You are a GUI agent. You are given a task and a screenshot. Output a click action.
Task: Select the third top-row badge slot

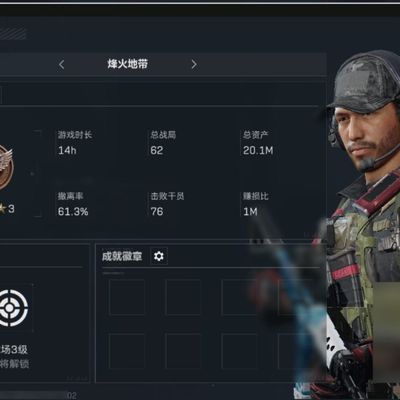(239, 297)
